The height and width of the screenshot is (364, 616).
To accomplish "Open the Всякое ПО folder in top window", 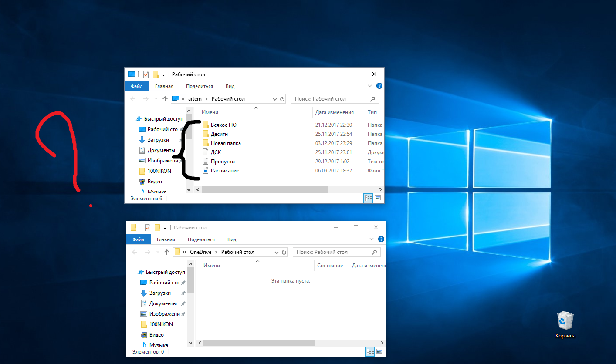I will pos(223,125).
